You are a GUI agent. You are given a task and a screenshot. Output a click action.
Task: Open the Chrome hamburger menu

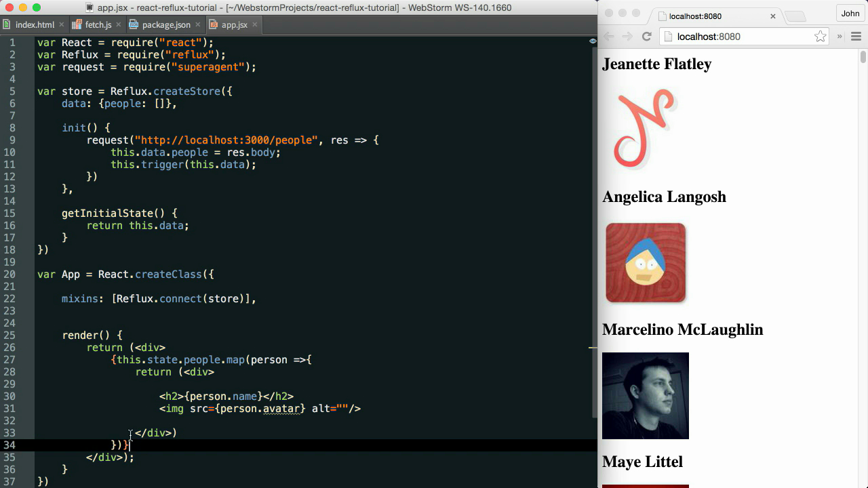coord(856,37)
